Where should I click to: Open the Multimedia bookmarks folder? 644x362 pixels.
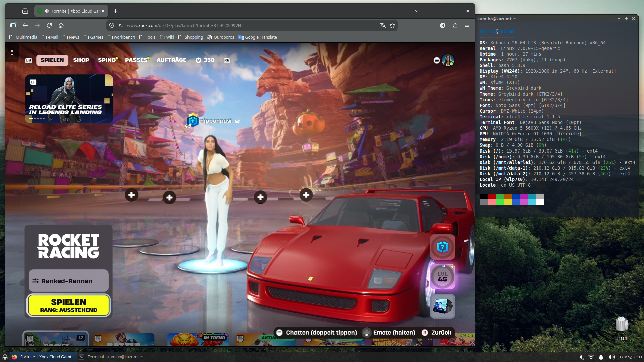[x=23, y=37]
